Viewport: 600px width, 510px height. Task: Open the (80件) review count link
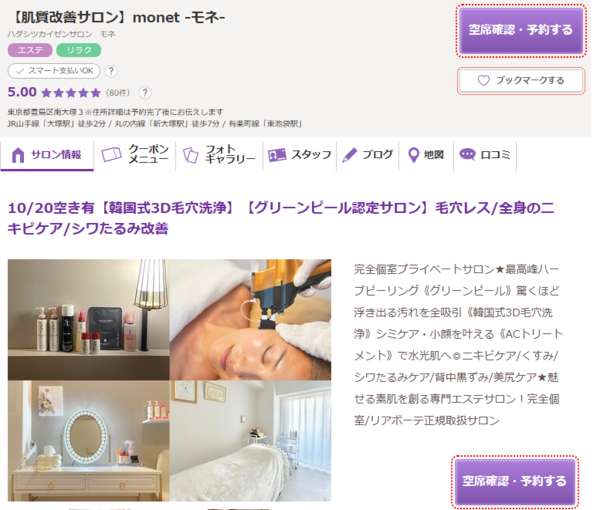(x=118, y=93)
